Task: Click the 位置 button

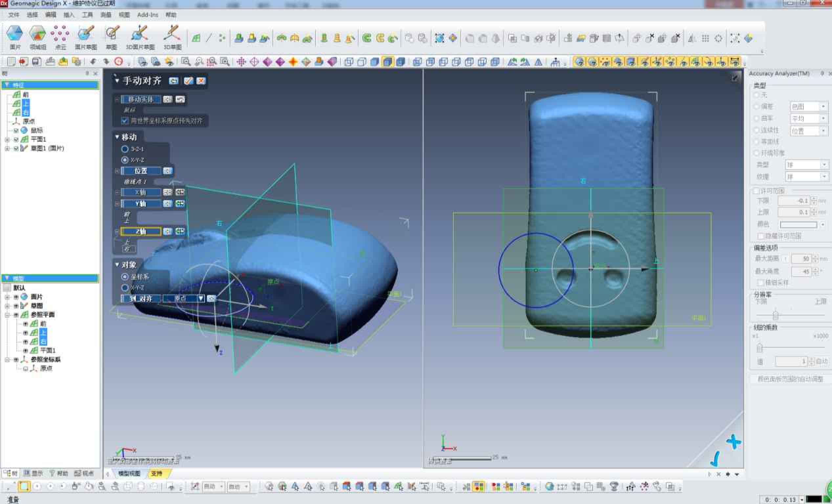Action: [x=141, y=171]
